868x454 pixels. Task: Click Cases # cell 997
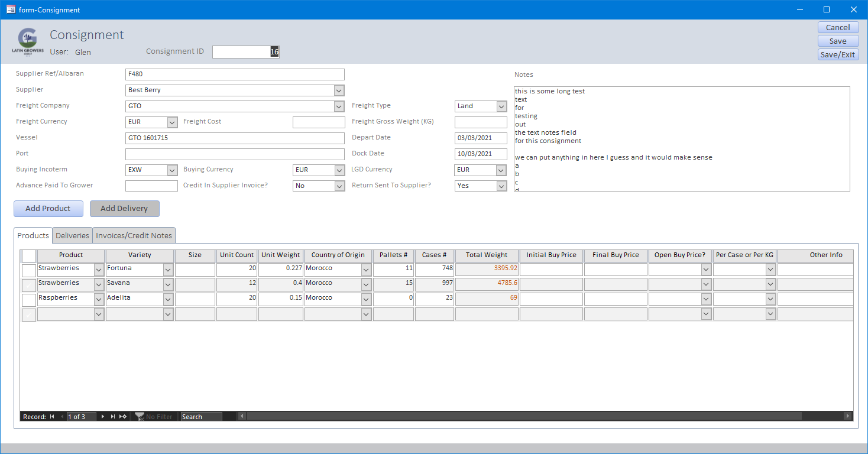pos(435,285)
